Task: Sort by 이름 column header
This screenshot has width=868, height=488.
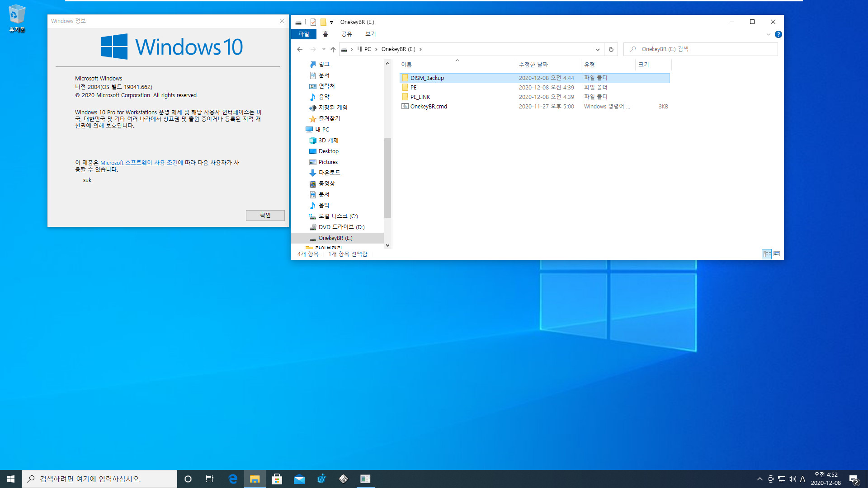Action: (457, 65)
